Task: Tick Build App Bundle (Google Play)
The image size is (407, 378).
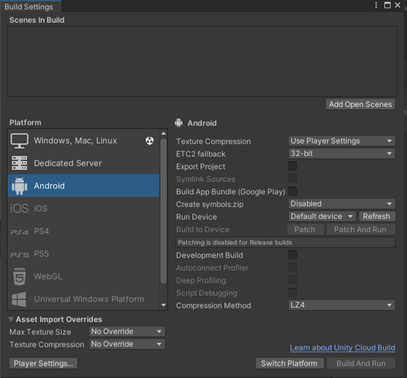Action: tap(292, 191)
